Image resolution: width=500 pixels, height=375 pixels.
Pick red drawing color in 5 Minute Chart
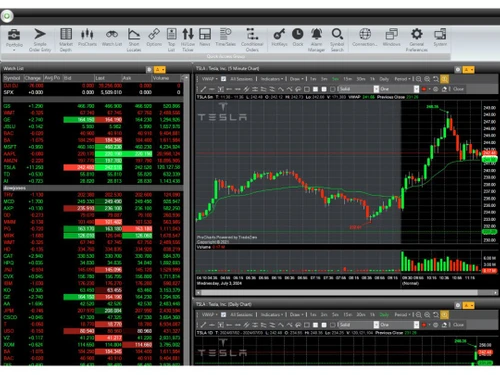tap(424, 89)
